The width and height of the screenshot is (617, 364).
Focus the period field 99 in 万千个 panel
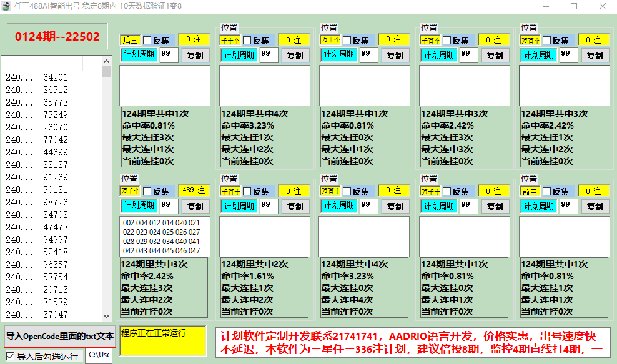coord(169,206)
